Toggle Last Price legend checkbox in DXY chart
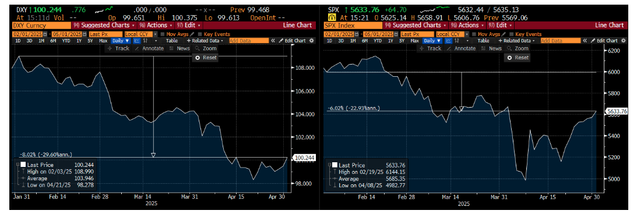The height and width of the screenshot is (221, 644). pos(23,164)
